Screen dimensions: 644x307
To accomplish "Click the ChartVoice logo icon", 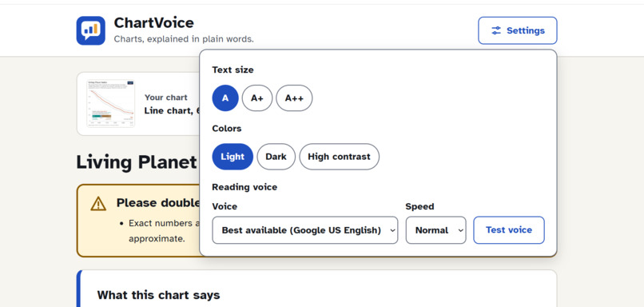I will pyautogui.click(x=91, y=30).
